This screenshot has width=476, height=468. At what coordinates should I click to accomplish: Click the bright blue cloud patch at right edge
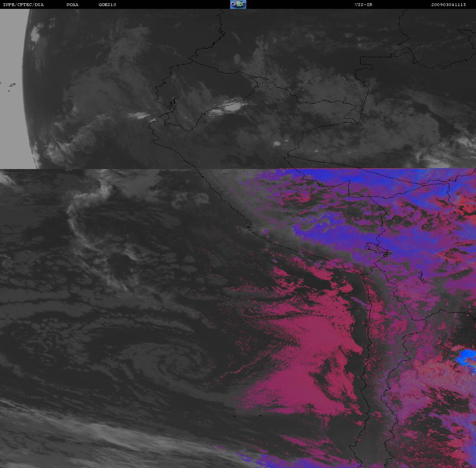466,357
